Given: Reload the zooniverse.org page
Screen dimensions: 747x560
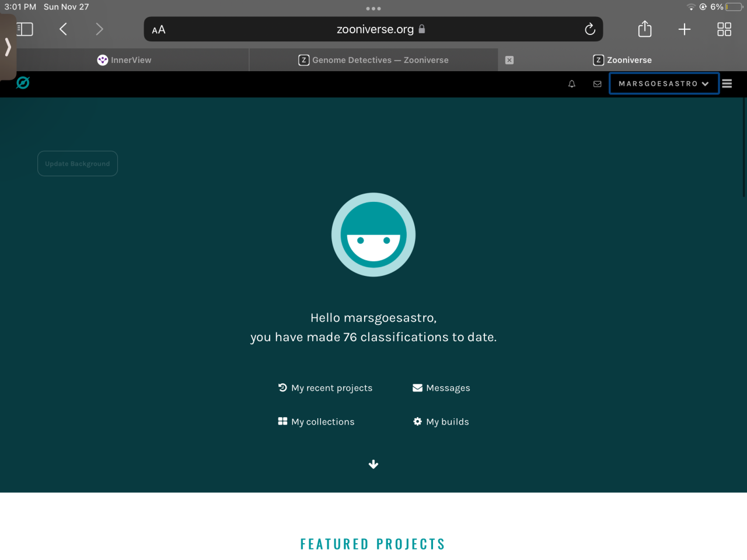Looking at the screenshot, I should [x=590, y=29].
